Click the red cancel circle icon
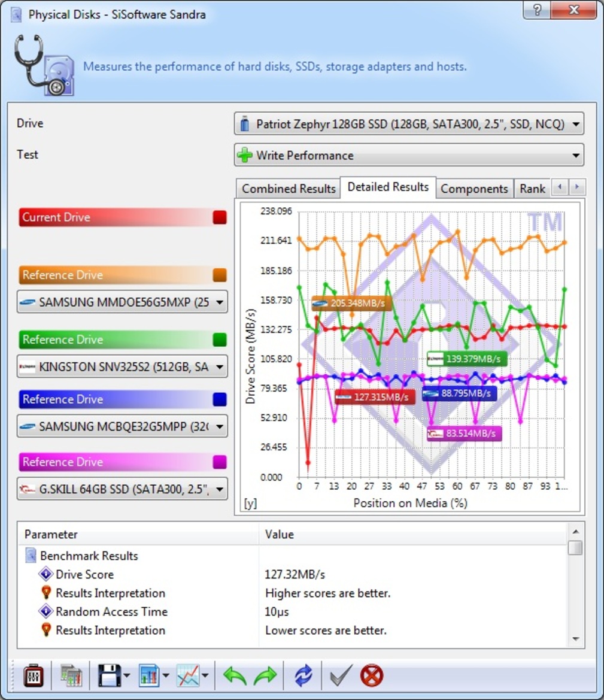604x700 pixels. [371, 675]
